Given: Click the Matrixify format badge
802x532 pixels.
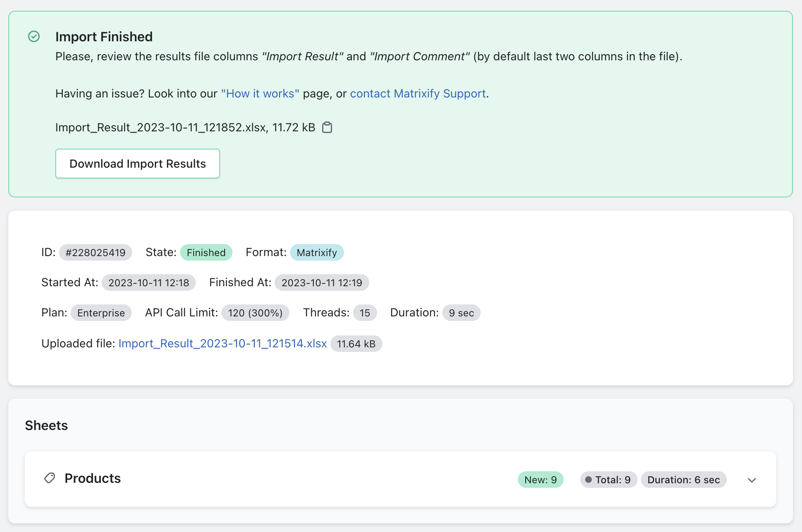Looking at the screenshot, I should point(317,253).
